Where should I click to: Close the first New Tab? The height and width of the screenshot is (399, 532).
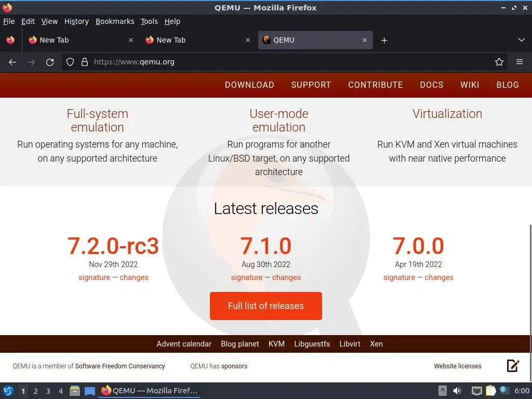[130, 40]
